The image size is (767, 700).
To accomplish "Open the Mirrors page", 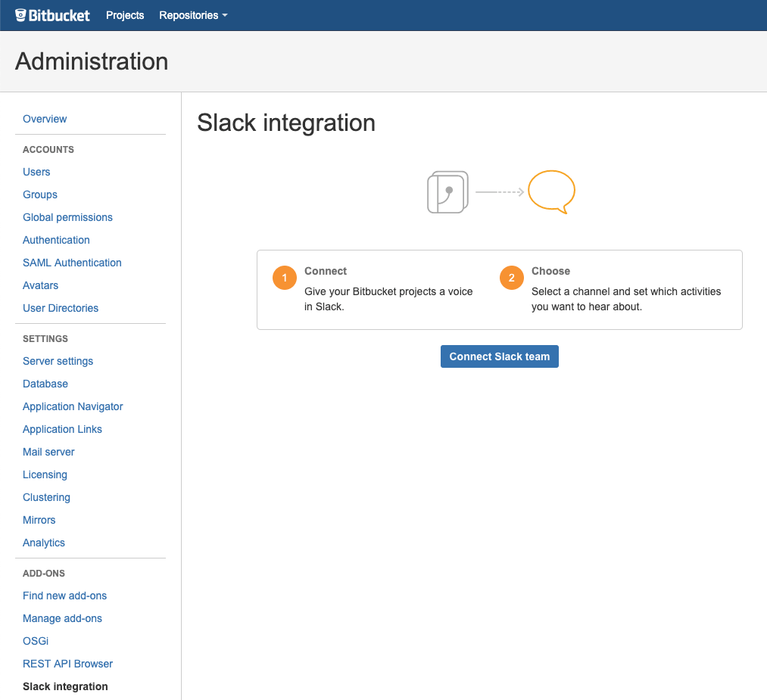I will pos(39,520).
